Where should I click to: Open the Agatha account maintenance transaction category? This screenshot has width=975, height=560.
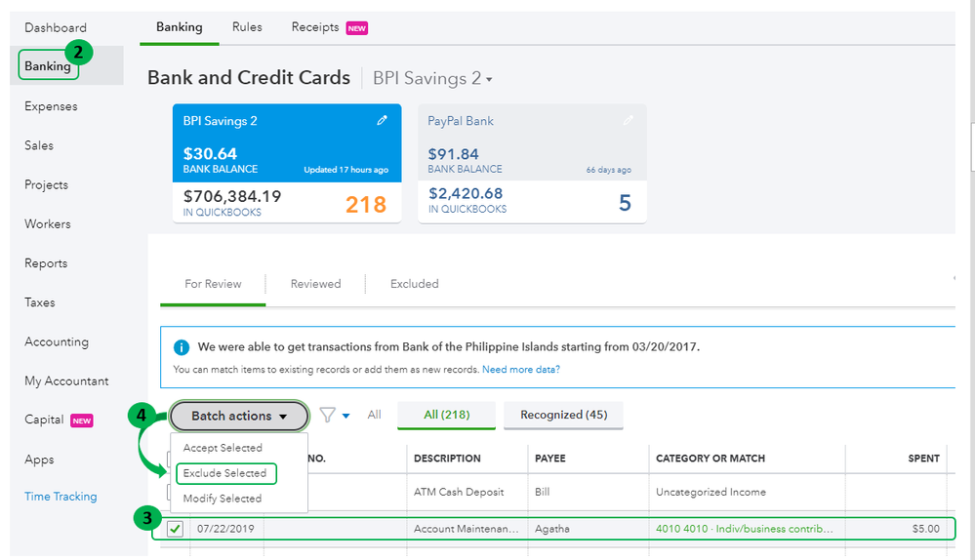[x=745, y=529]
